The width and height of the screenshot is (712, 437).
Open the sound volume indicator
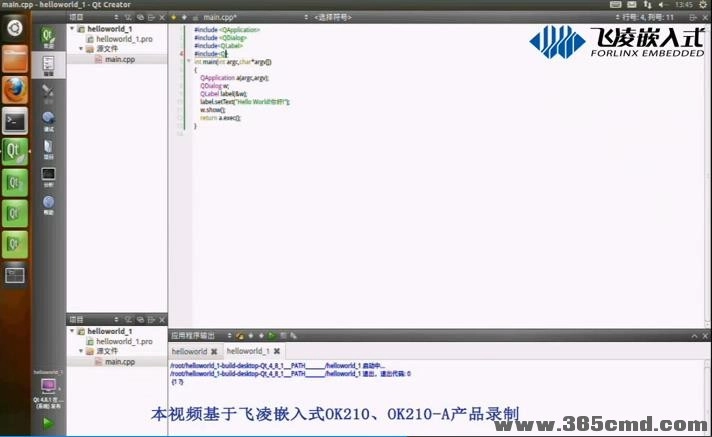(x=662, y=5)
